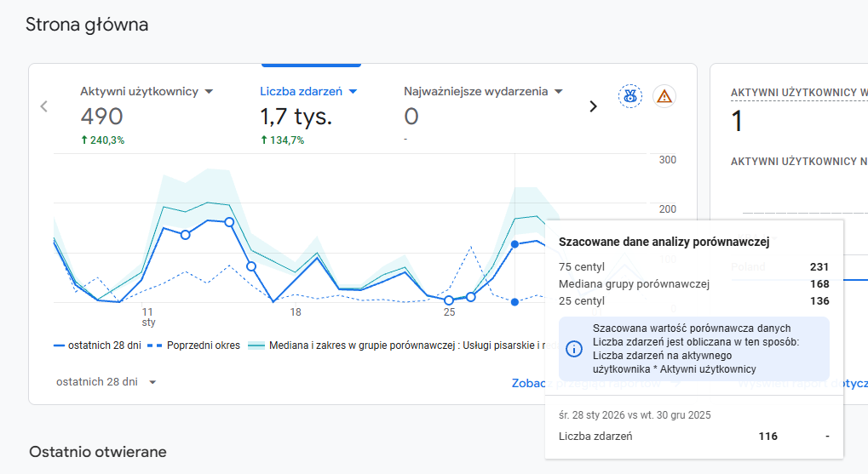
Task: Click the realtime active users value 1
Action: click(x=738, y=122)
